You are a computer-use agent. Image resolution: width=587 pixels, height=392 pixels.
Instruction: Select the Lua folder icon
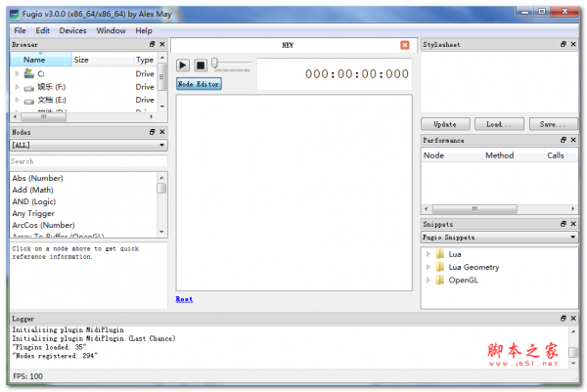[440, 254]
